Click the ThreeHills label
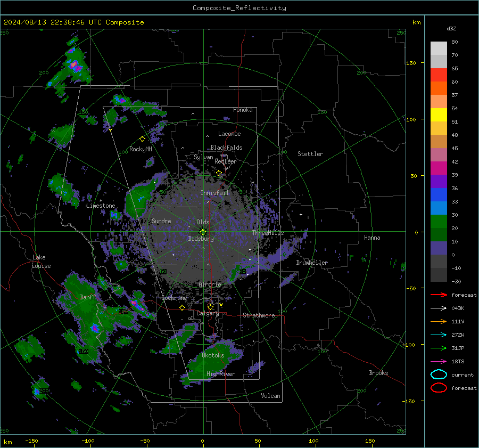This screenshot has width=479, height=448. click(x=268, y=233)
